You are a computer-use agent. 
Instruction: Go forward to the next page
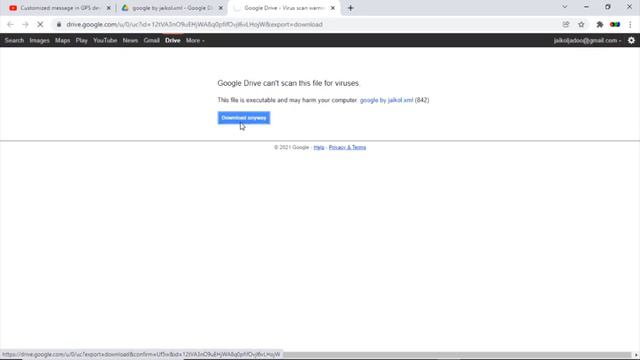pos(25,24)
